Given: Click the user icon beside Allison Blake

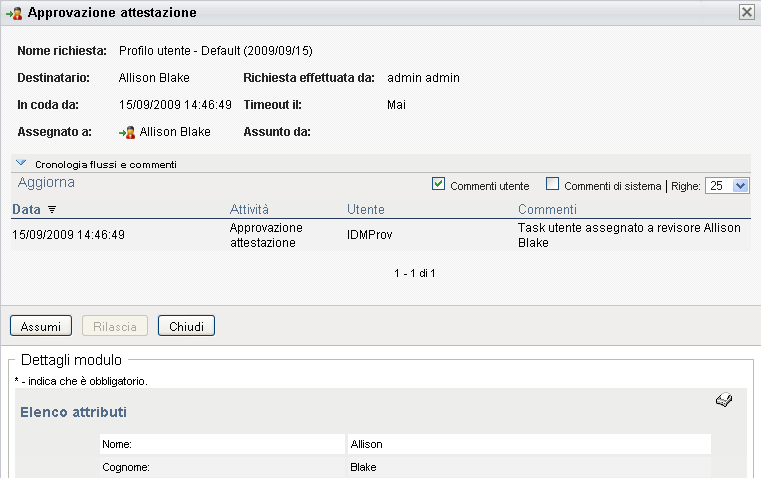Looking at the screenshot, I should (127, 131).
